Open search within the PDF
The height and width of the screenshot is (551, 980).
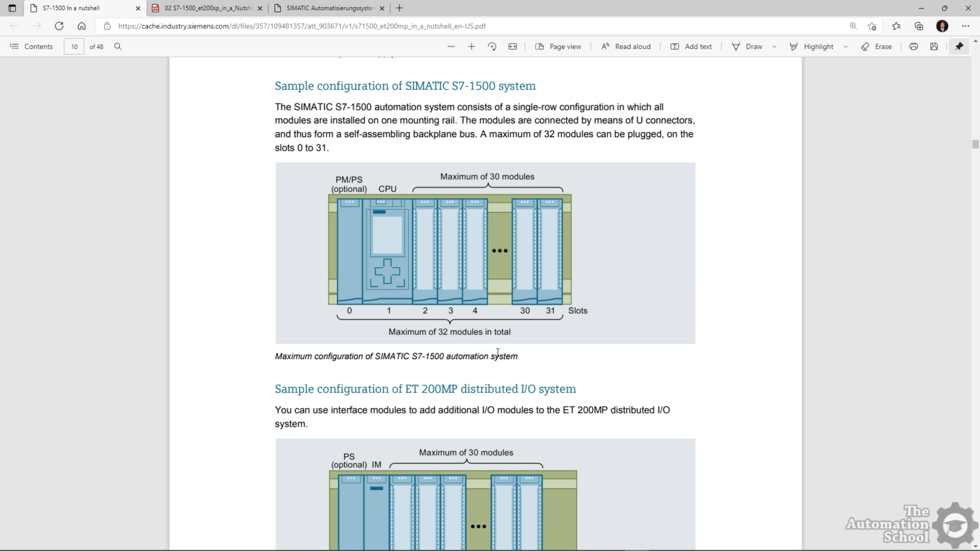pyautogui.click(x=117, y=46)
